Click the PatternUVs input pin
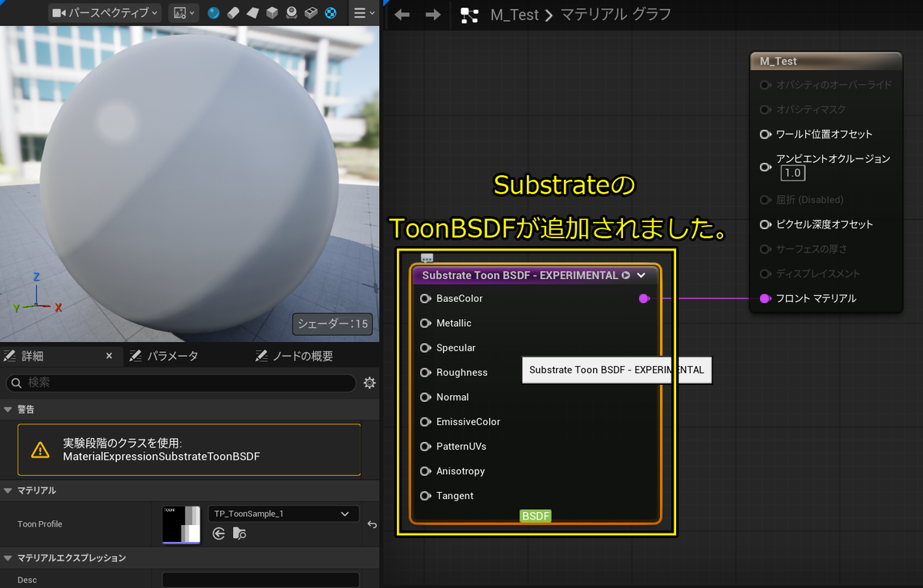 pos(425,446)
